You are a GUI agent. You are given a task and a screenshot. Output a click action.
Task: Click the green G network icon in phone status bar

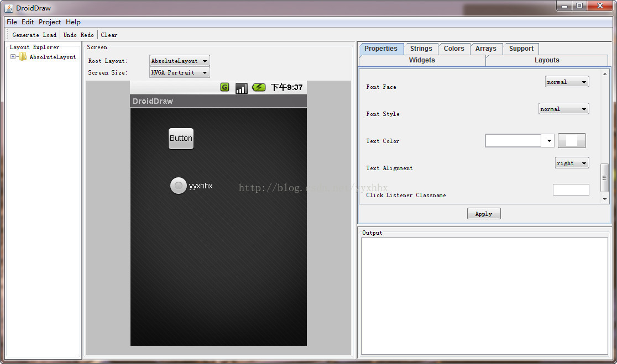pyautogui.click(x=224, y=87)
